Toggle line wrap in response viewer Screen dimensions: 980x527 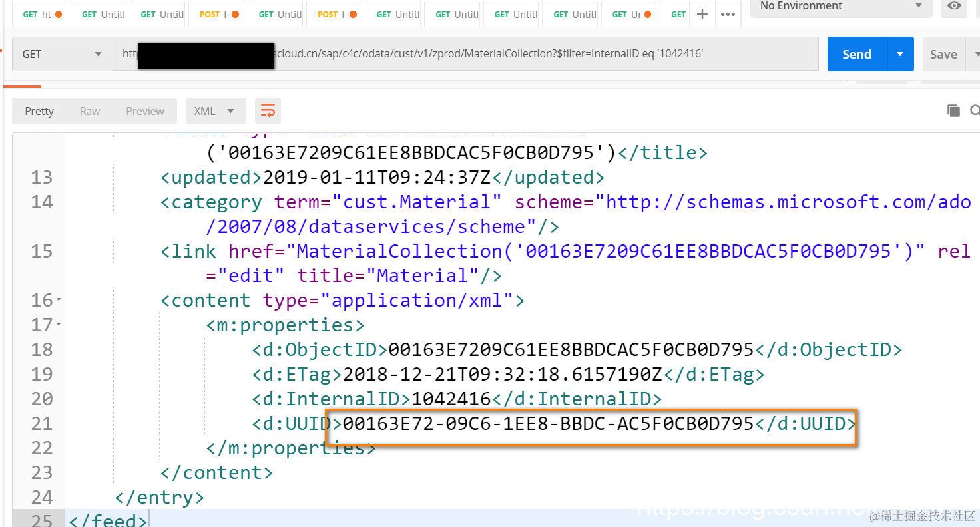pyautogui.click(x=268, y=111)
